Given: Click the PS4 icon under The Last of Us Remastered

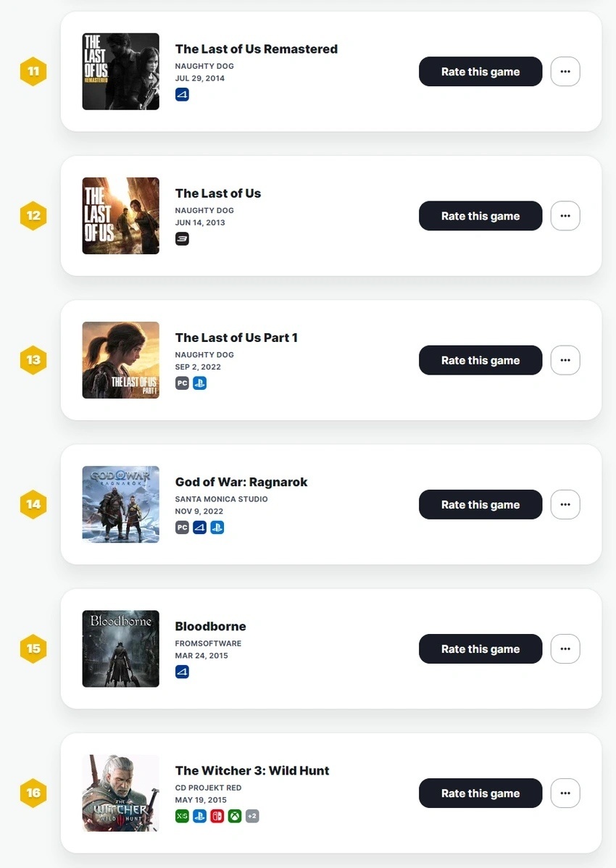Looking at the screenshot, I should coord(182,94).
